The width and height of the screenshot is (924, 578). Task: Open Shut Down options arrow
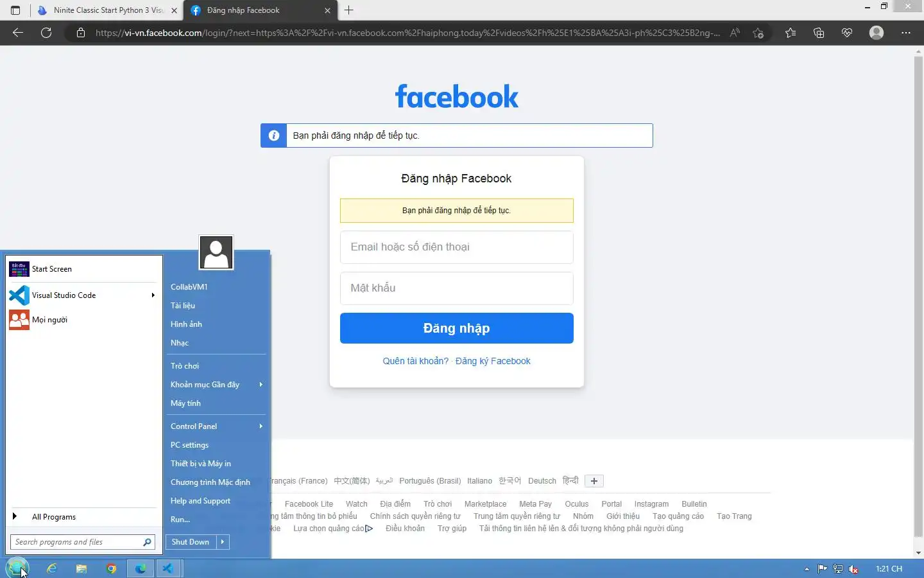[223, 542]
